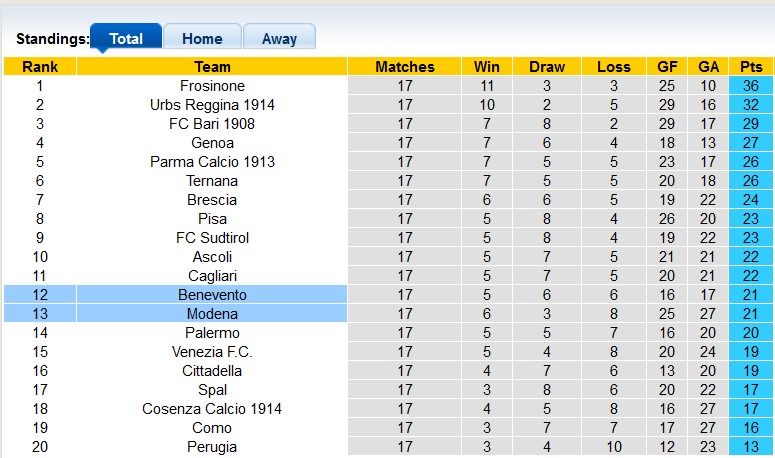Select the Palermo team entry

point(212,333)
